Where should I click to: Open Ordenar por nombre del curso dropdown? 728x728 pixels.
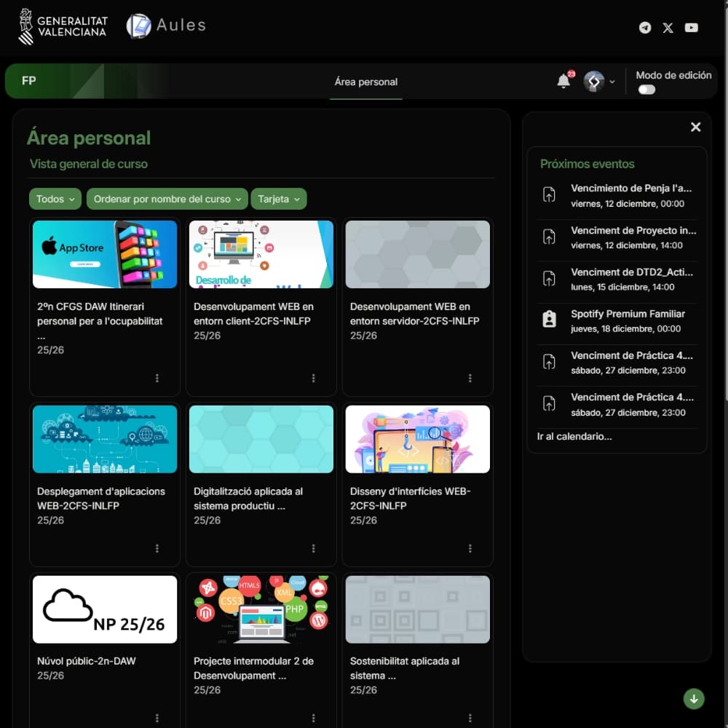point(167,199)
